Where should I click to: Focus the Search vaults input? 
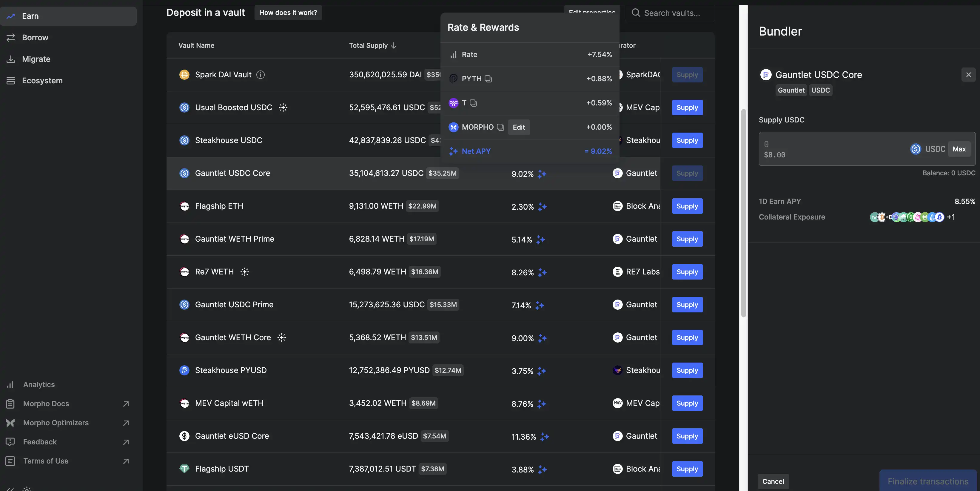(672, 13)
